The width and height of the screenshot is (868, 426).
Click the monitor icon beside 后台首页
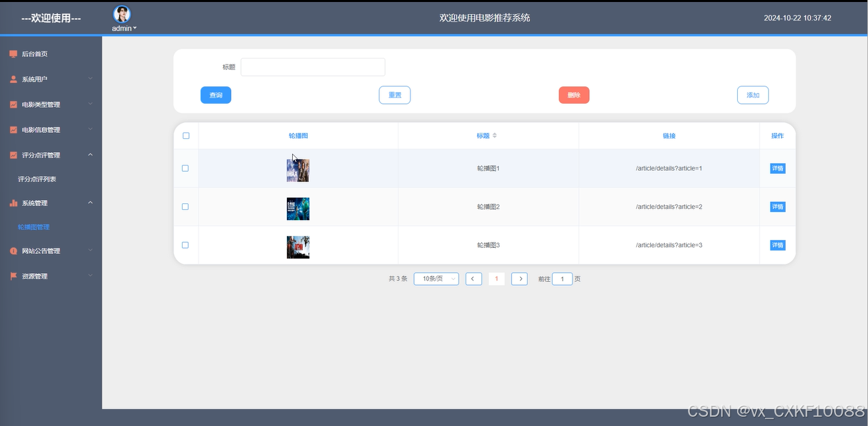click(x=13, y=54)
